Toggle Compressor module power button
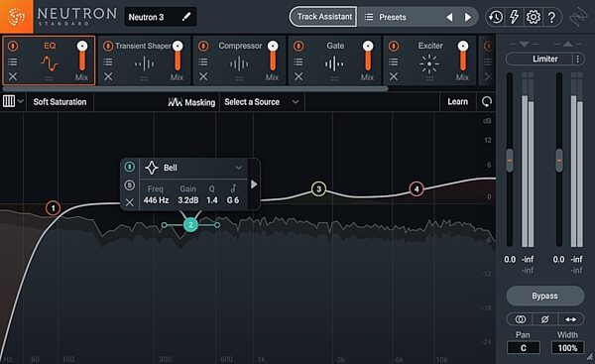The image size is (595, 364). click(203, 46)
